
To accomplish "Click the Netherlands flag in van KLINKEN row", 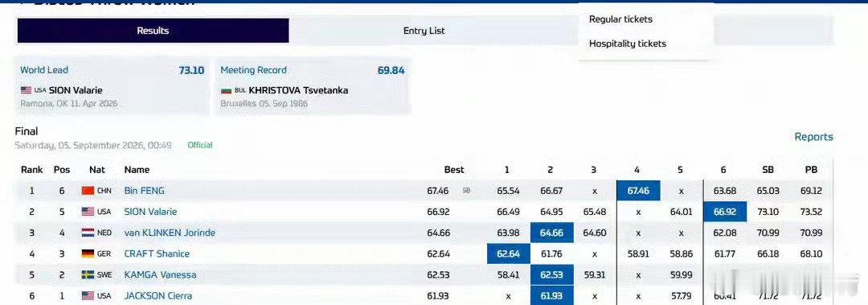I will click(88, 233).
